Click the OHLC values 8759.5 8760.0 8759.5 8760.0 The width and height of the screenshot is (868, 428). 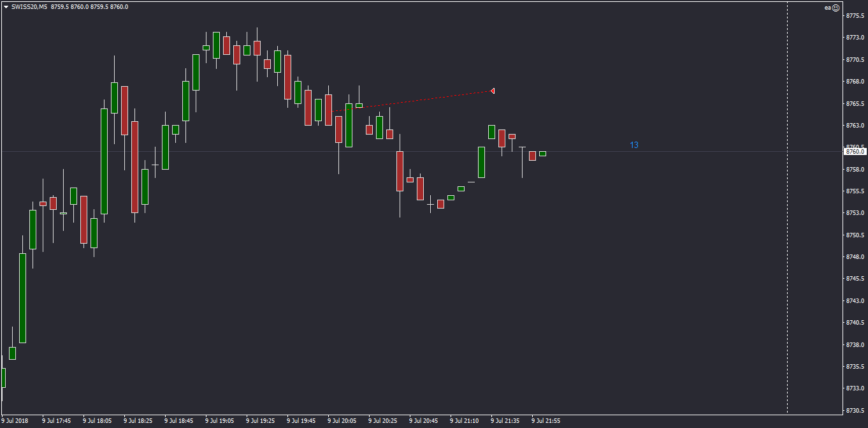pyautogui.click(x=89, y=7)
